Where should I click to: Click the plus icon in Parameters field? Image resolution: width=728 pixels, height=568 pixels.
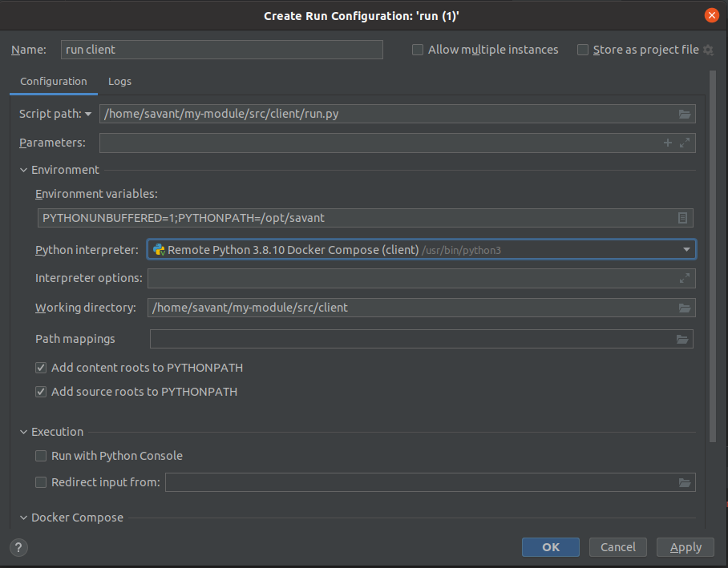click(668, 143)
